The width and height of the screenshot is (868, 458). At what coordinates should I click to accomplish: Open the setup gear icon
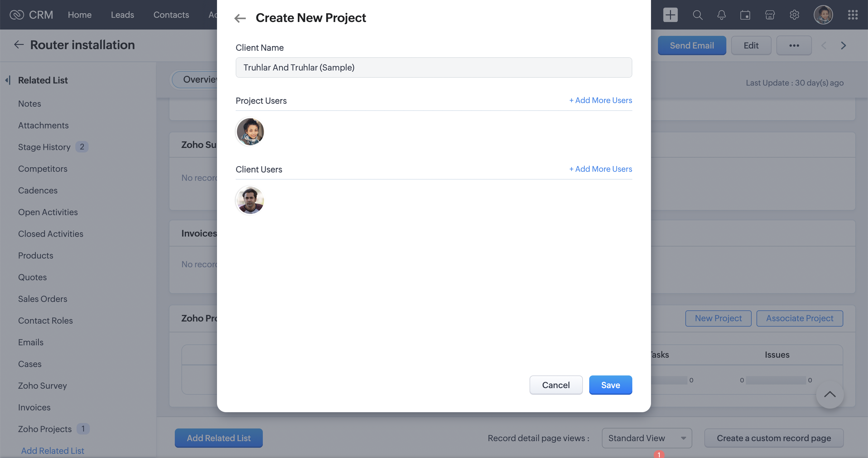point(794,15)
